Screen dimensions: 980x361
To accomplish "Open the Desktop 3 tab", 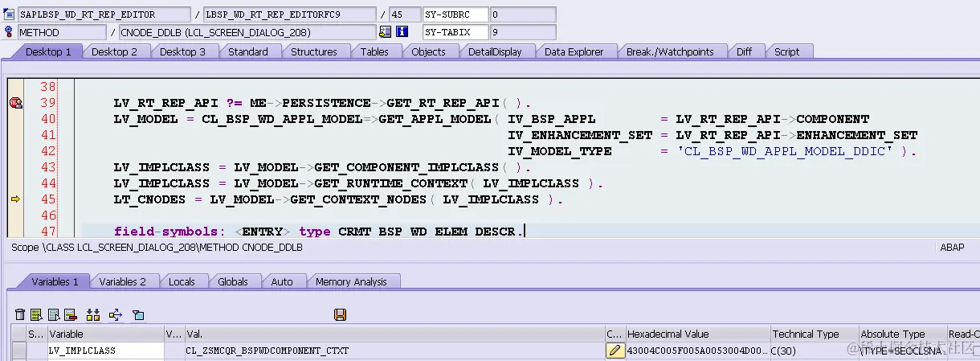I will (x=182, y=51).
